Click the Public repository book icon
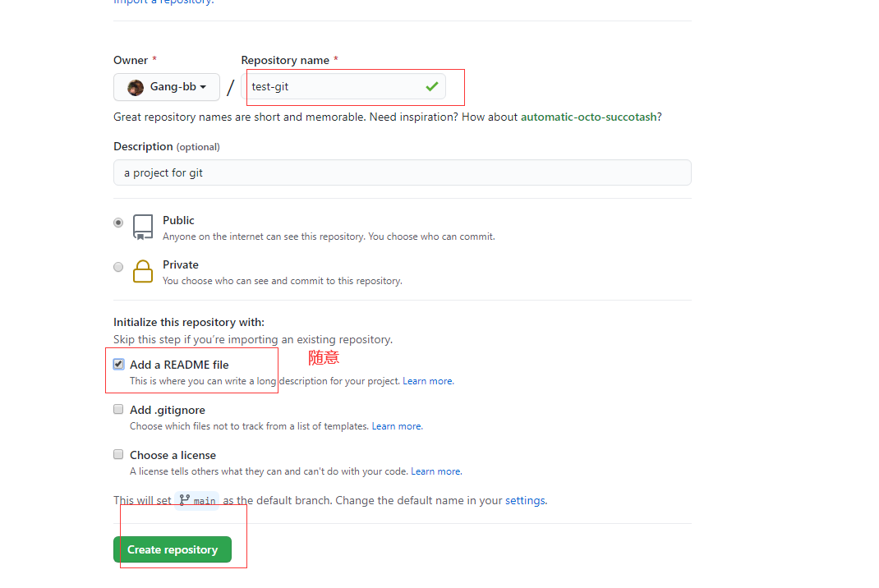 (142, 227)
